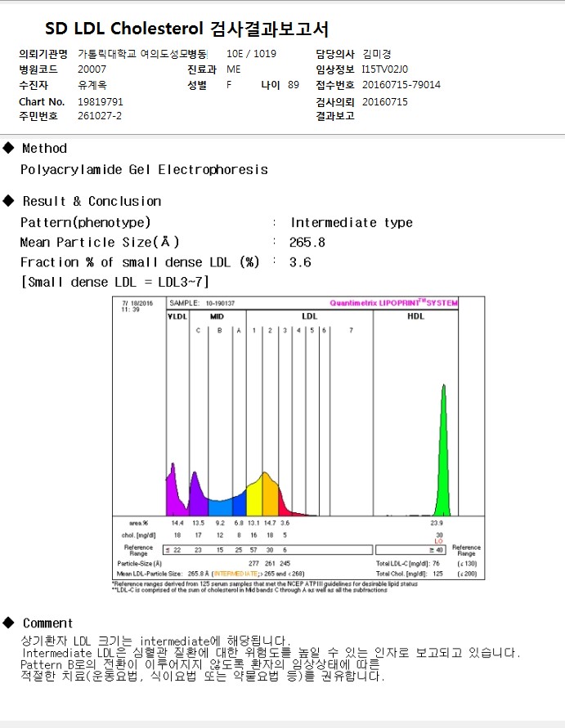Select the patient name '유계옥'
The image size is (565, 728).
[x=92, y=85]
